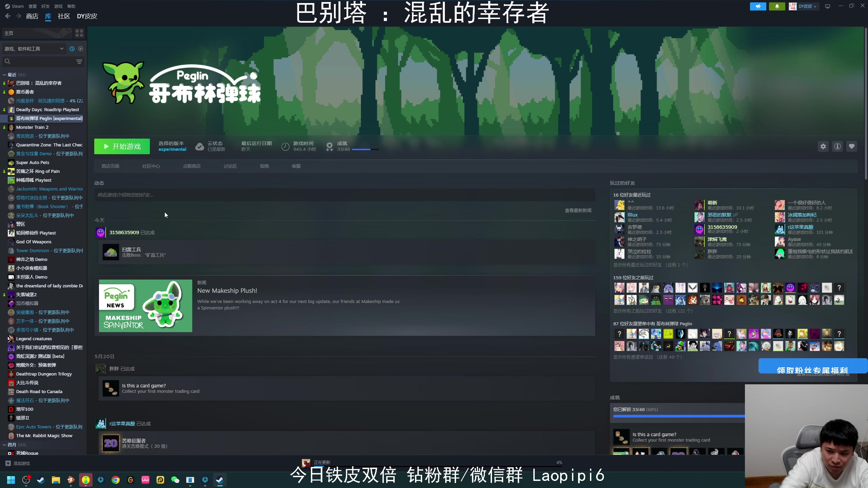Viewport: 868px width, 488px height.
Task: Click the recent activity clock filter icon
Action: tap(72, 49)
